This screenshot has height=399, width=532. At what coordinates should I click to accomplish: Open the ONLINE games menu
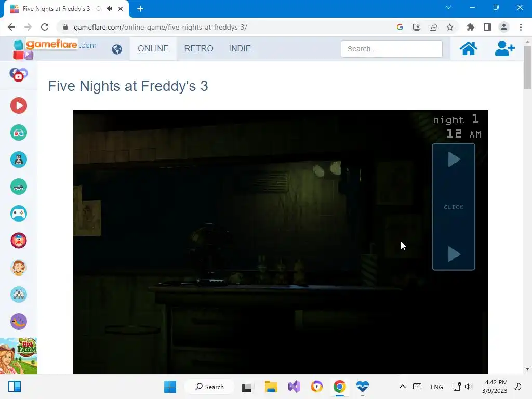(153, 48)
